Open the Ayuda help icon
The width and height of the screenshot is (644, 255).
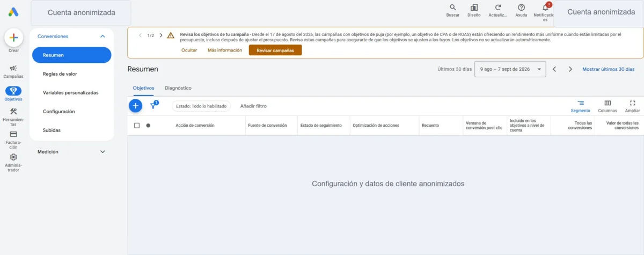[x=521, y=8]
